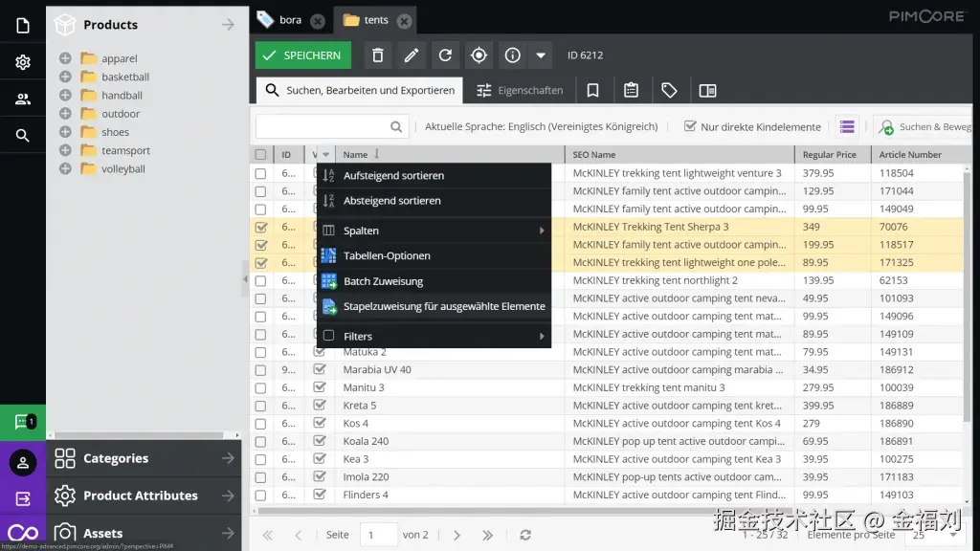Go to the next page arrow
Image resolution: width=980 pixels, height=551 pixels.
pyautogui.click(x=457, y=536)
